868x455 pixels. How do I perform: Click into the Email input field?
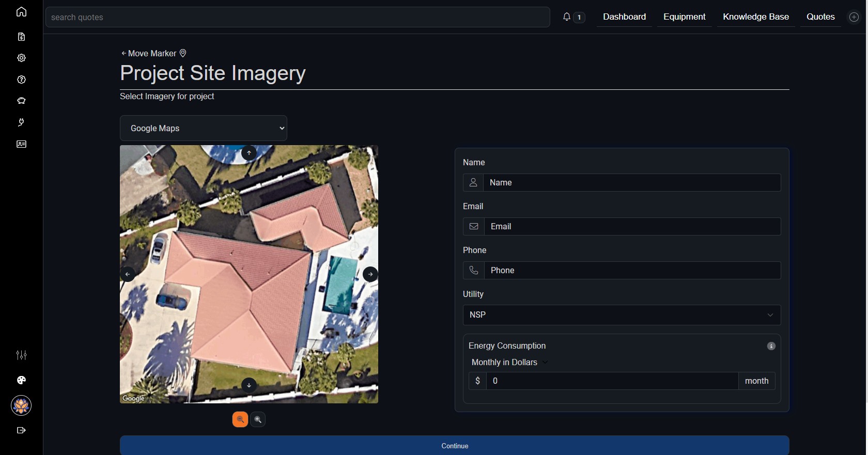tap(632, 227)
